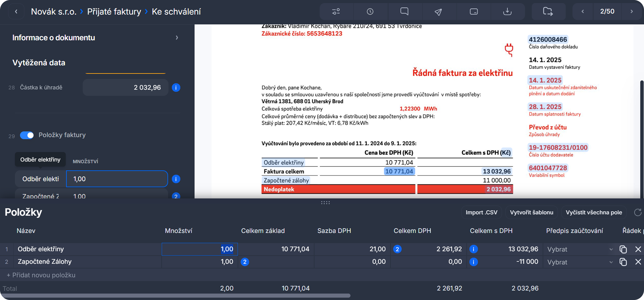Open the comments speech bubble icon
This screenshot has height=300, width=644.
point(404,12)
